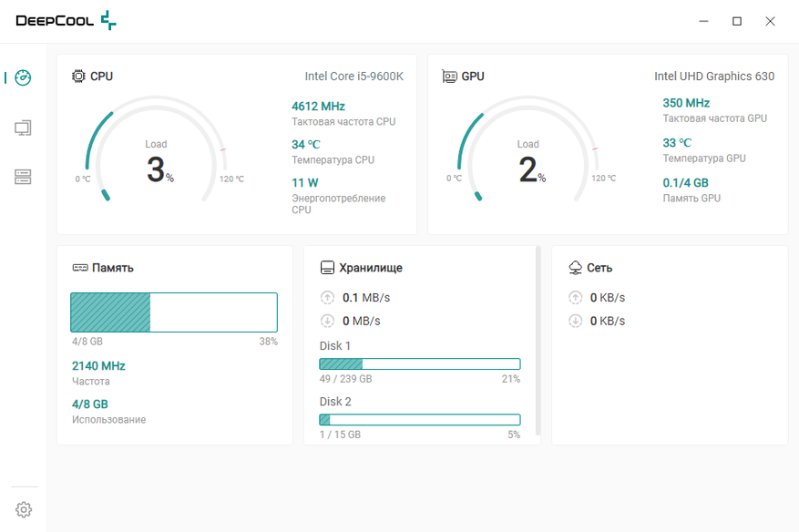The image size is (799, 532).
Task: Click the GPU load gauge showing 2%
Action: (x=528, y=148)
